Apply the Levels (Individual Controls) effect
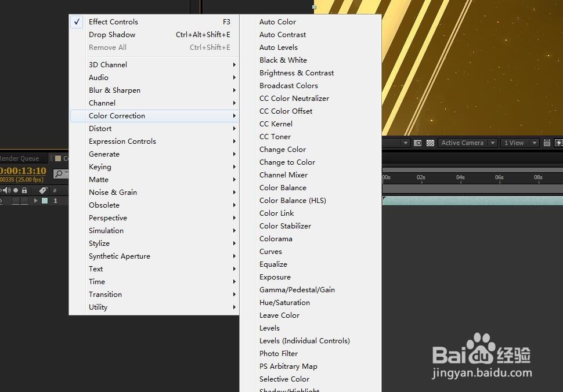 pyautogui.click(x=311, y=341)
